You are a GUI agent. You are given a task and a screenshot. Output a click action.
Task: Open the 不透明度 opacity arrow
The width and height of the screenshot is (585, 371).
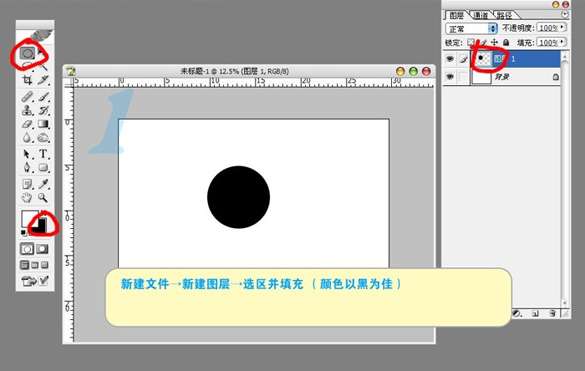pos(563,27)
